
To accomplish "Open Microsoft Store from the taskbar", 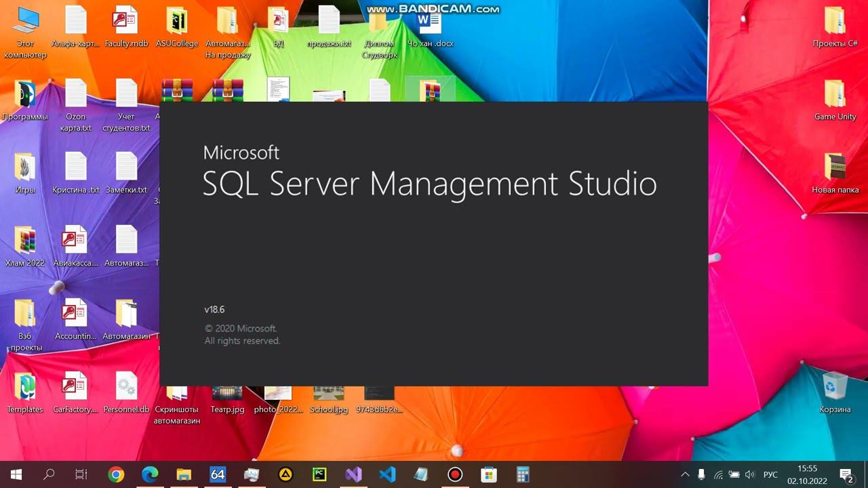I will [x=489, y=474].
